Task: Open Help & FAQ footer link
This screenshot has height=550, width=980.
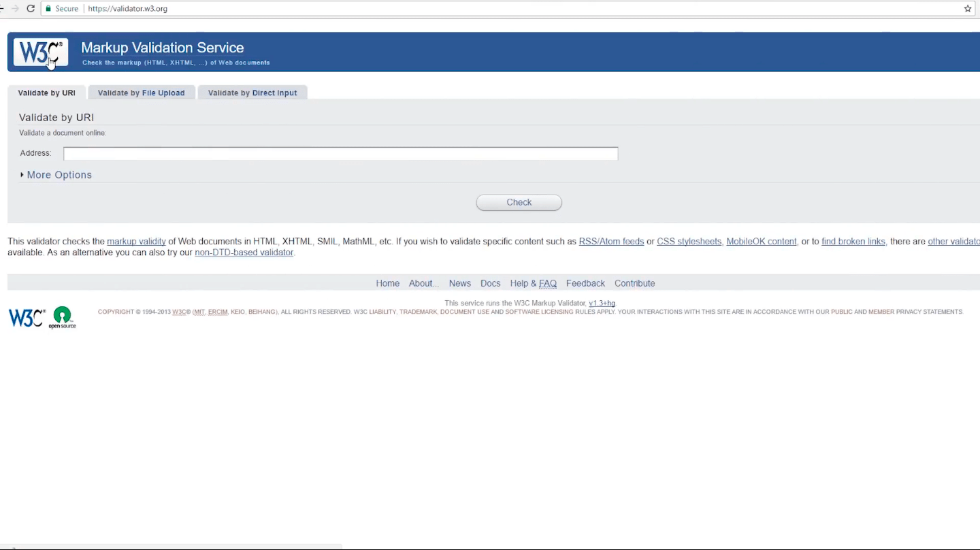Action: 533,283
